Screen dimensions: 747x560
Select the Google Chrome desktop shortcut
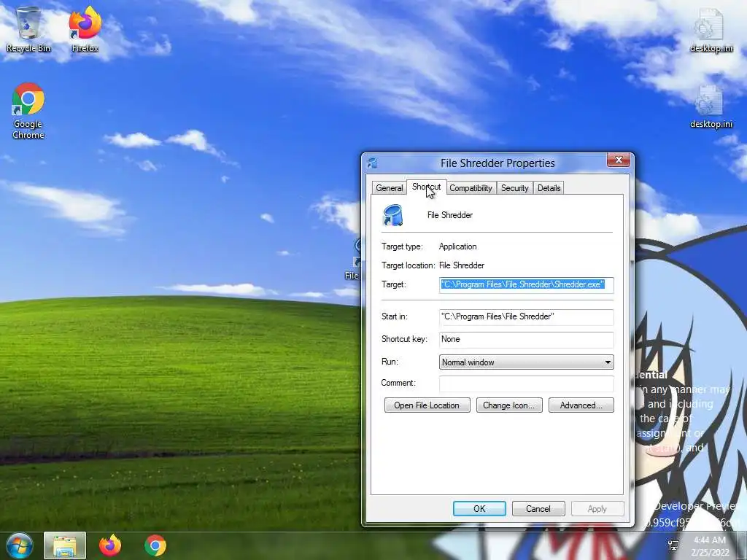coord(28,111)
